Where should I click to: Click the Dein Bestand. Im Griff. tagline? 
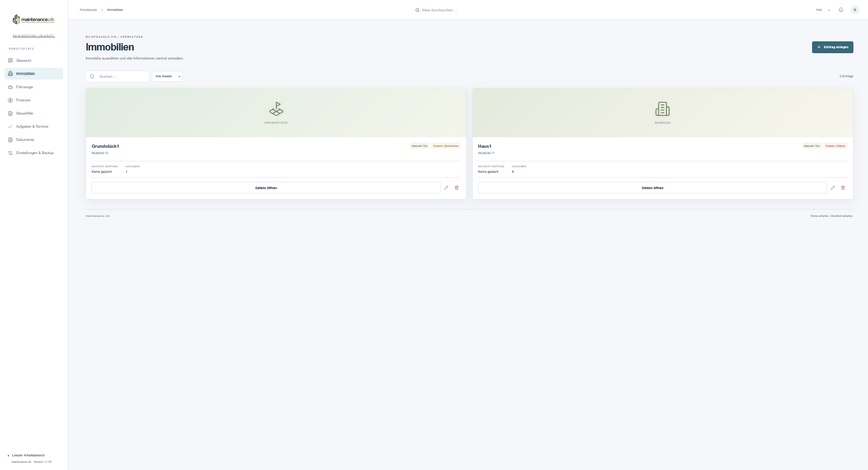point(34,35)
